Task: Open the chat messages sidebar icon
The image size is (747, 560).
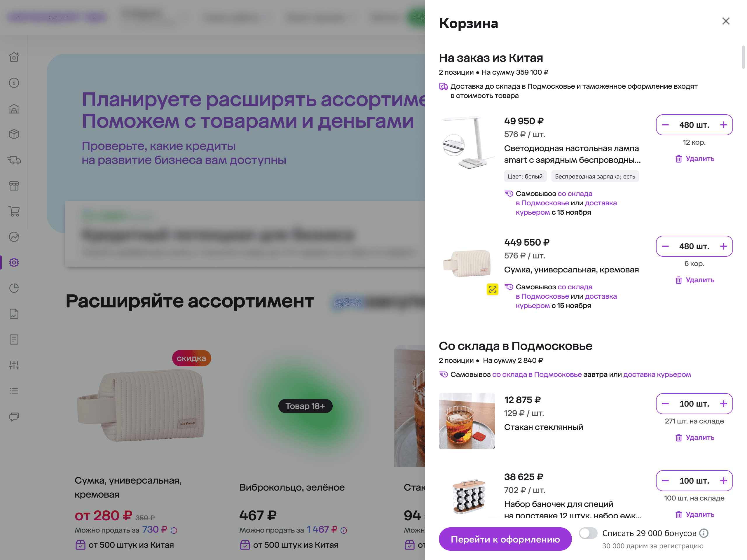Action: tap(14, 416)
